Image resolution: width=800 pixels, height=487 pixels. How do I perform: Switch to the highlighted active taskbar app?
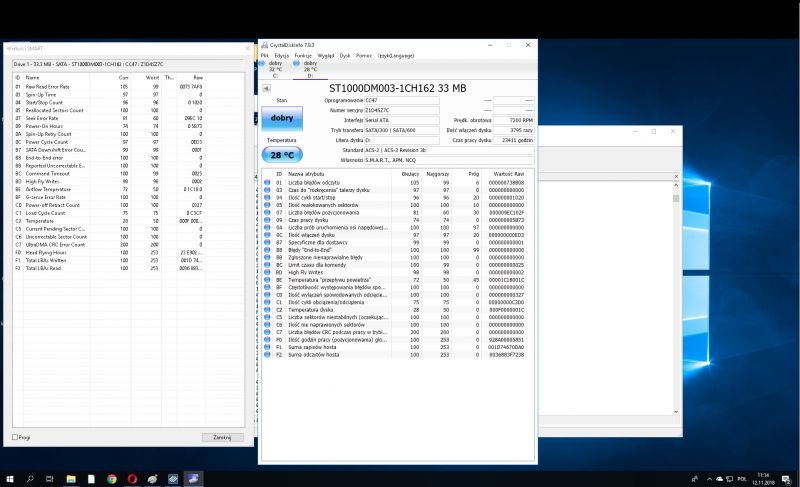pos(193,479)
